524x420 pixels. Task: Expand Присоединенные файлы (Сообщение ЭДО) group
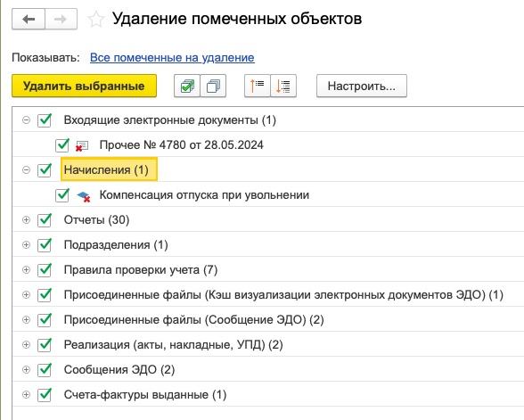coord(26,319)
